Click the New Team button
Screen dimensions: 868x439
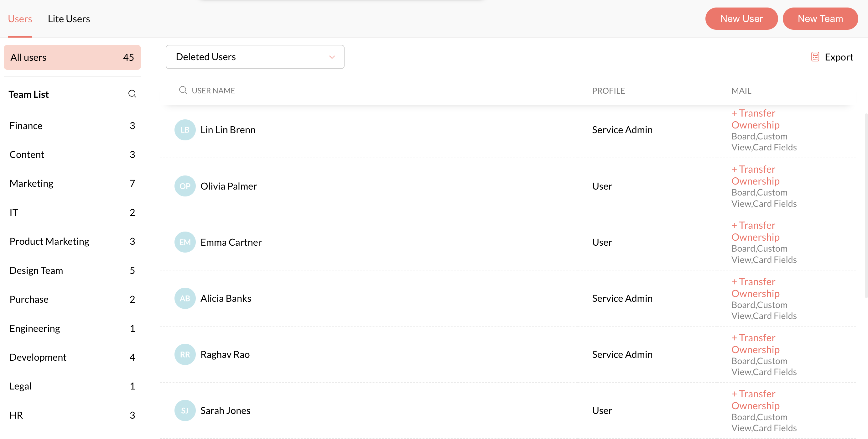click(820, 18)
